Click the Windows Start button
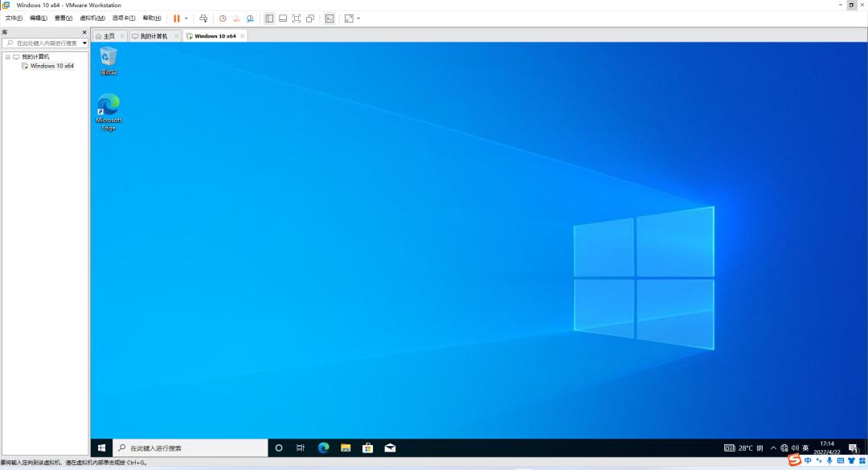868x470 pixels. pyautogui.click(x=100, y=448)
